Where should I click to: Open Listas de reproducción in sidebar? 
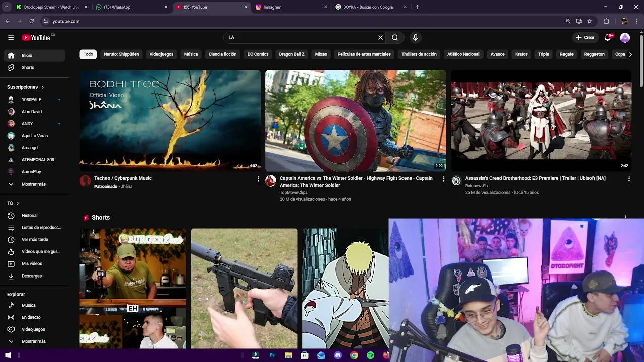[34, 227]
